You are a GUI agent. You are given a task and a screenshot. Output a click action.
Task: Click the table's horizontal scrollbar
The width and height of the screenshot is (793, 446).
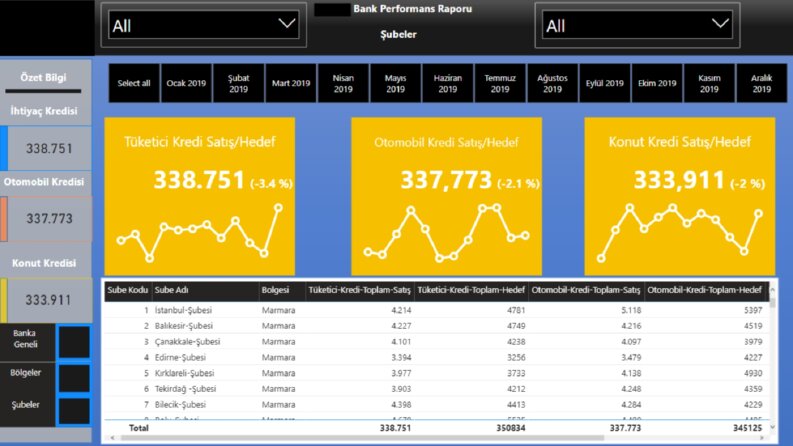click(362, 438)
